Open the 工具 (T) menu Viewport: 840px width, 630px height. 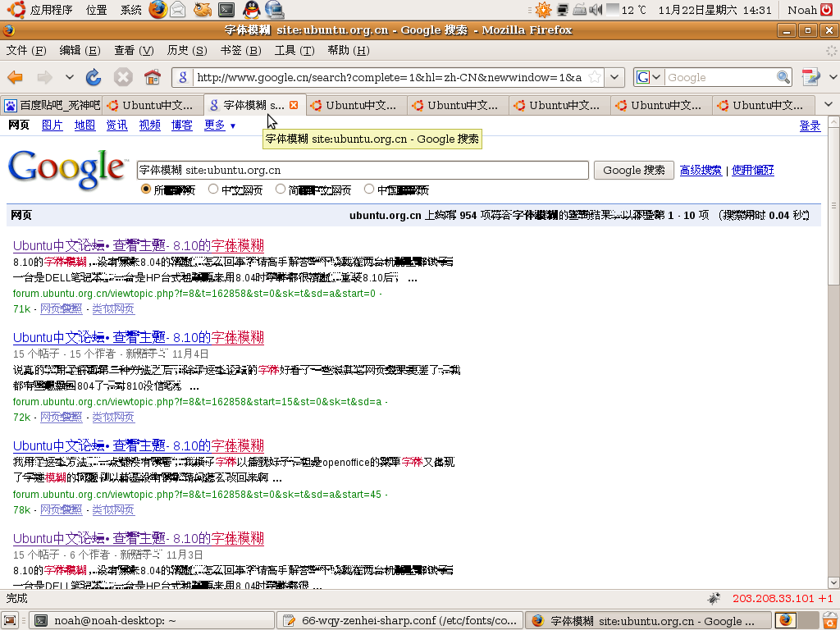point(294,50)
